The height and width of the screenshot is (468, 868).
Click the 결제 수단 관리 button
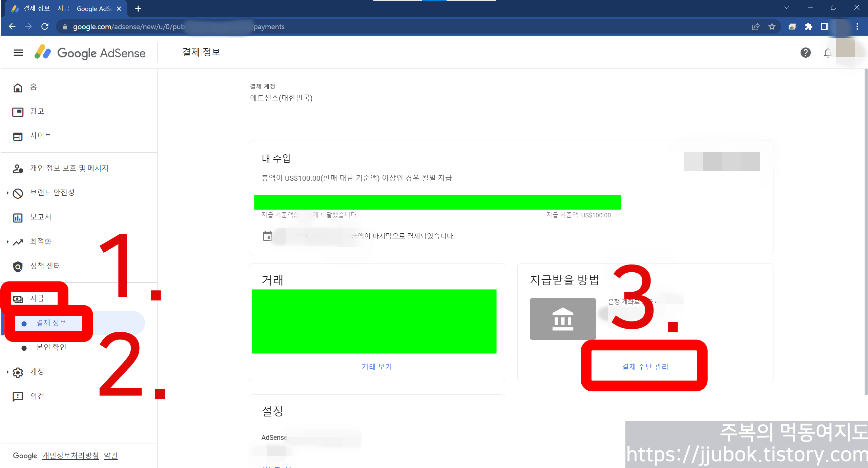click(x=644, y=366)
